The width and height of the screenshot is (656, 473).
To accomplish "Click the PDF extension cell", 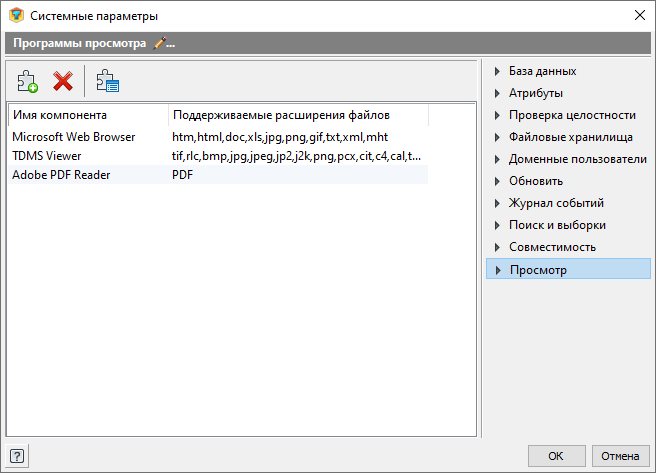I will tap(182, 174).
